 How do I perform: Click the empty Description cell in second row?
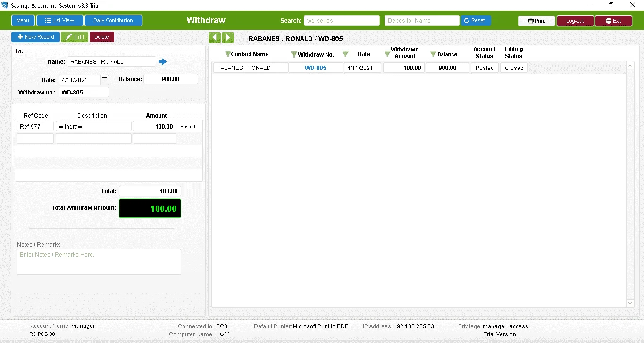93,138
